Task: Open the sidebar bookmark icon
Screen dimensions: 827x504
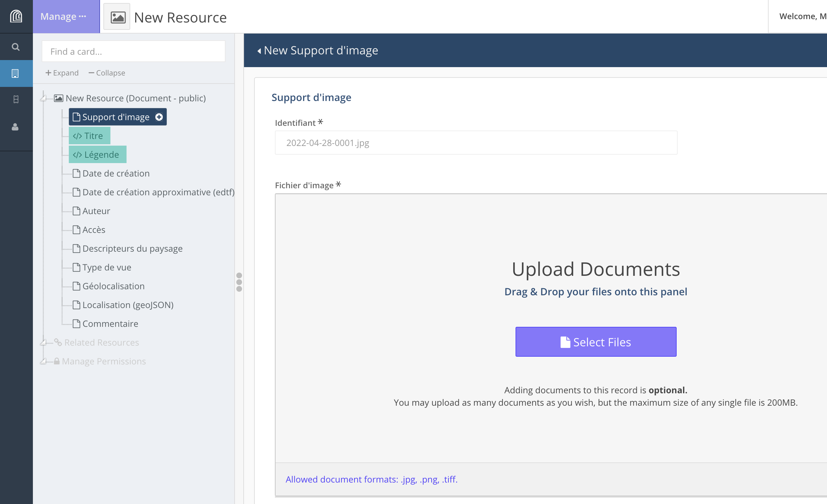Action: pos(15,99)
